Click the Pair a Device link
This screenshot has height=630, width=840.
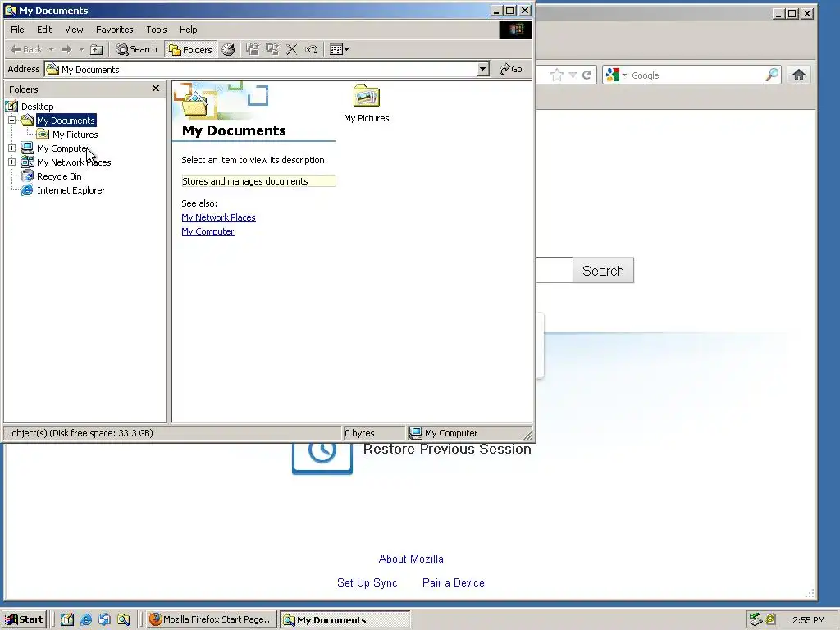point(453,582)
